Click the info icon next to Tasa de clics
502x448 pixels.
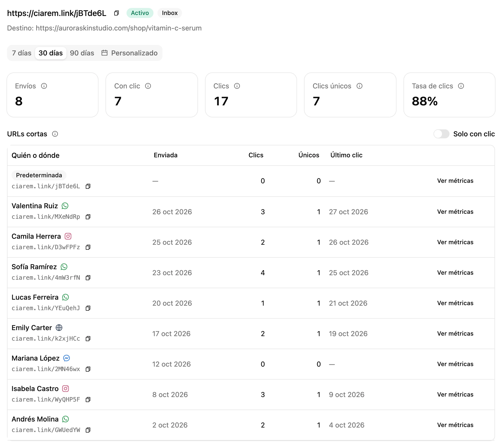461,86
